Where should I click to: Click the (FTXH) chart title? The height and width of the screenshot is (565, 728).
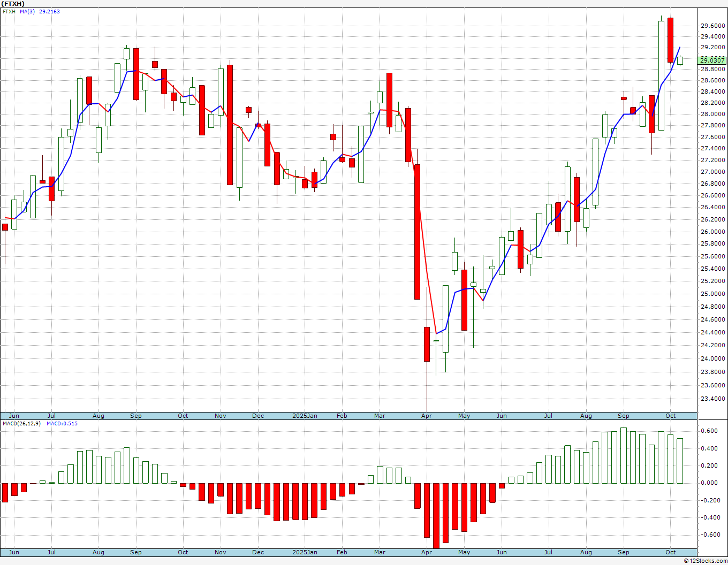coord(13,4)
